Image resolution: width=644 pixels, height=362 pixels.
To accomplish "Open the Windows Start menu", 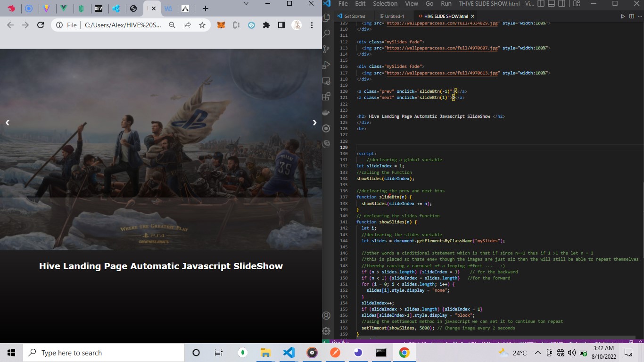I will coord(11,353).
